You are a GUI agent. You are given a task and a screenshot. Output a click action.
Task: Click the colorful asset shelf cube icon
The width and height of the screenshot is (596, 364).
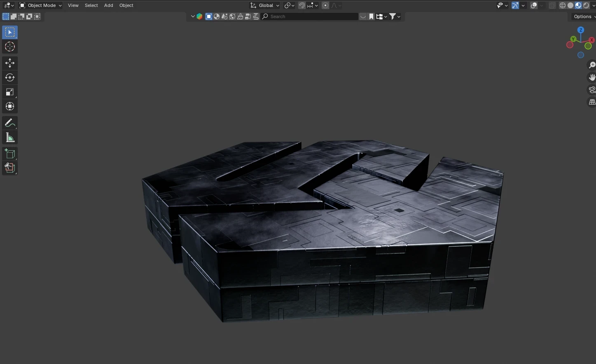[x=200, y=16]
